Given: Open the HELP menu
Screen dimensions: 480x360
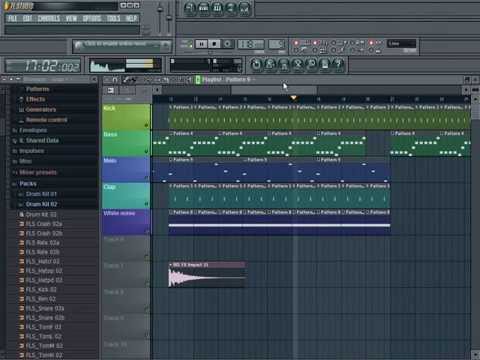Looking at the screenshot, I should (131, 18).
